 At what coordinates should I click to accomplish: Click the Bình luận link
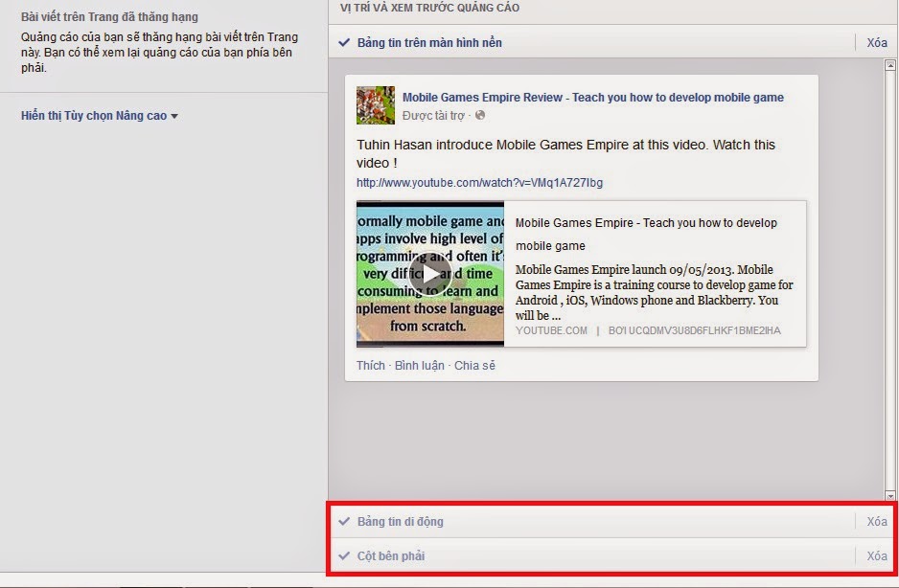419,366
